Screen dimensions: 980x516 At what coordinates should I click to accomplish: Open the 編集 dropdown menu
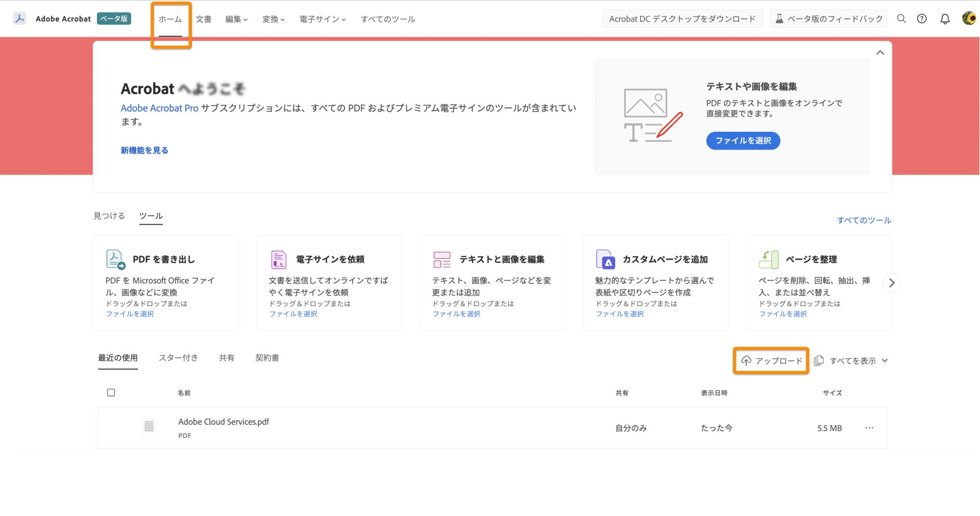pyautogui.click(x=236, y=19)
